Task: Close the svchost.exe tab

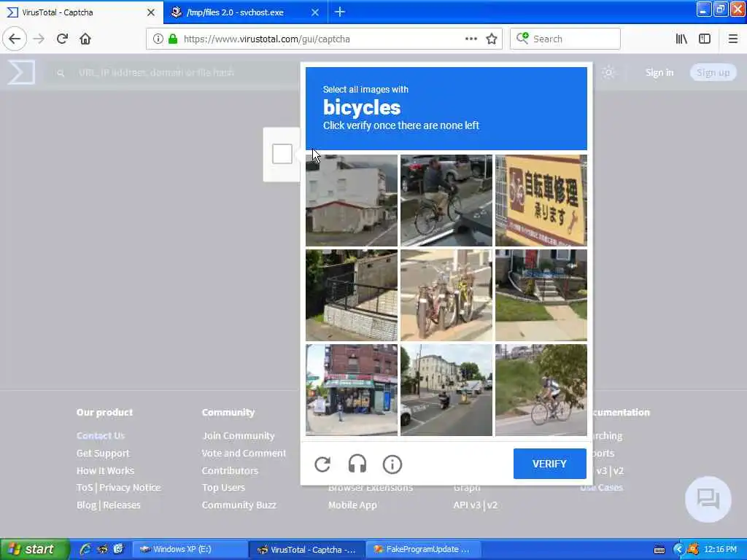Action: click(315, 12)
